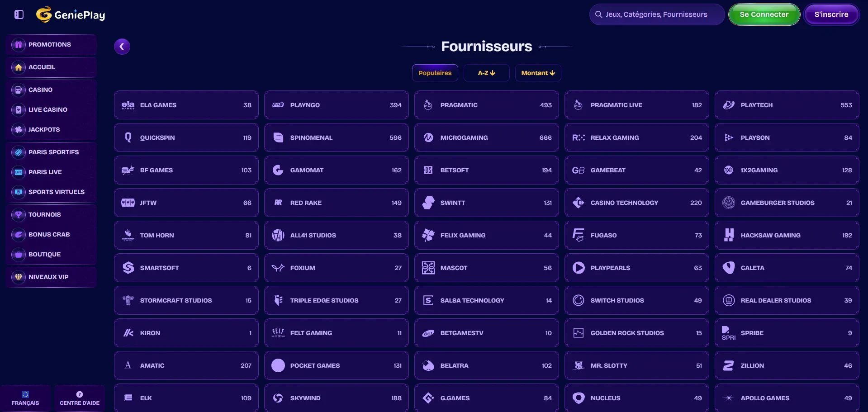
Task: Open Foxium provider
Action: (x=337, y=268)
